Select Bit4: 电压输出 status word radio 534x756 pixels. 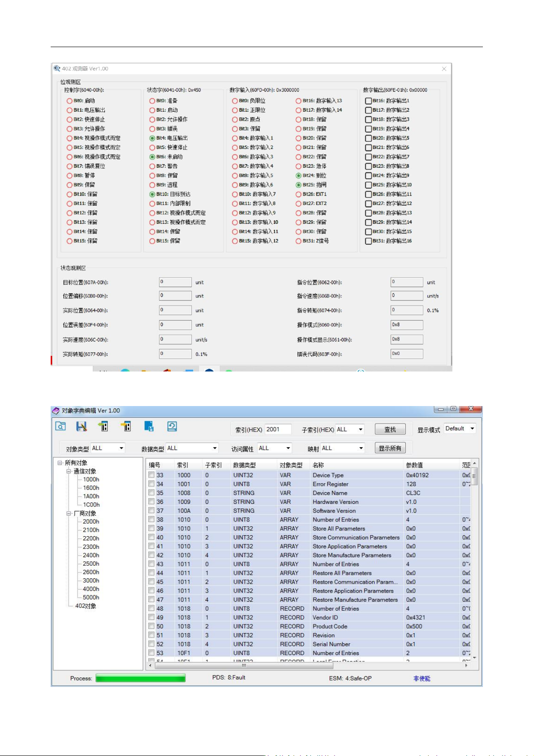tap(152, 138)
